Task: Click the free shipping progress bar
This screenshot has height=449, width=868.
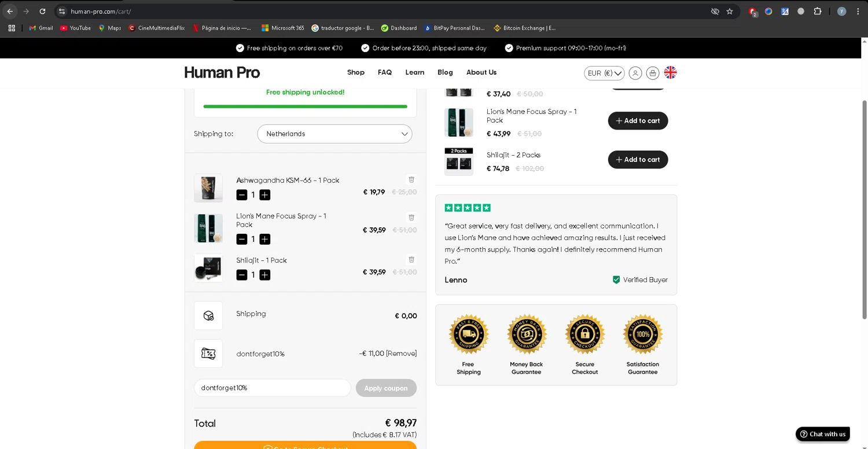Action: tap(306, 106)
